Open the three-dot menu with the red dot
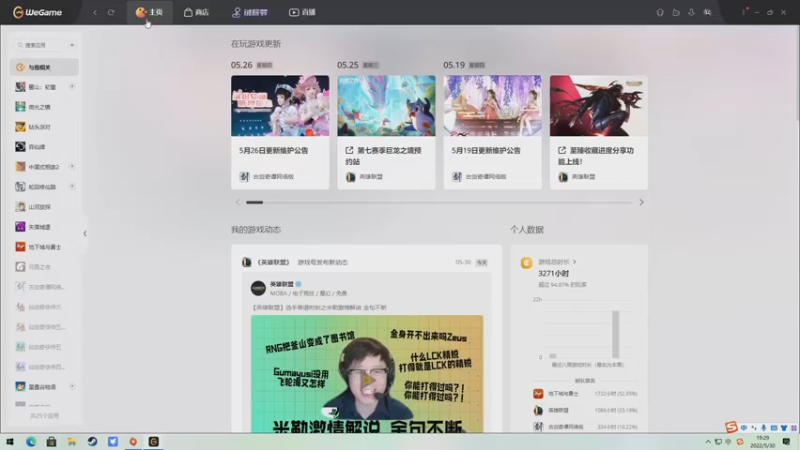800x450 pixels. pos(744,11)
